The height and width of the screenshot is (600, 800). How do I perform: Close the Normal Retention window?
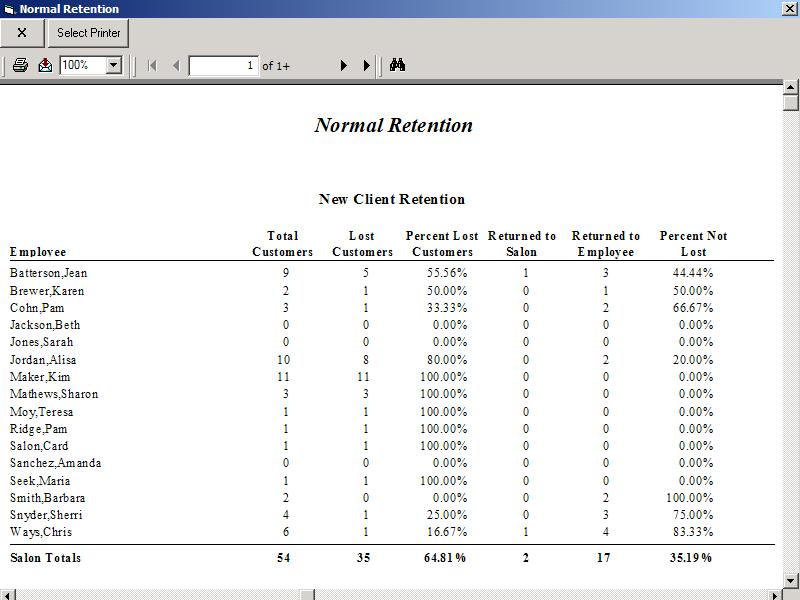click(790, 9)
